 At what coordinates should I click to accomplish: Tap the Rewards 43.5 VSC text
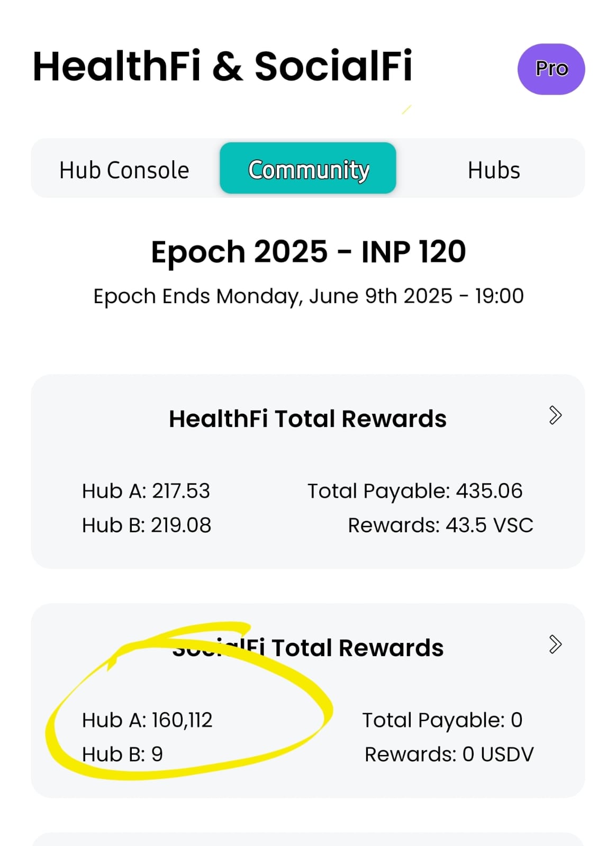[440, 525]
